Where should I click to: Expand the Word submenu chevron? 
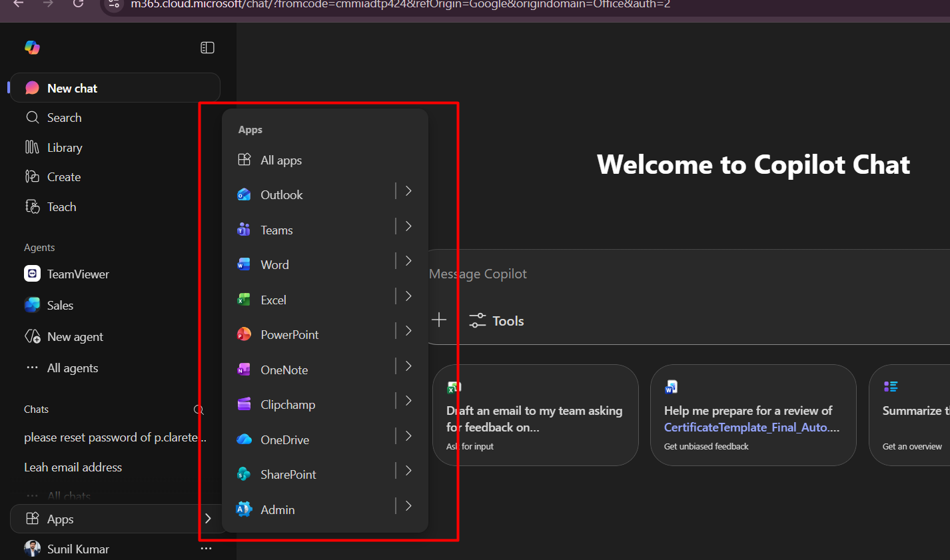click(x=408, y=261)
